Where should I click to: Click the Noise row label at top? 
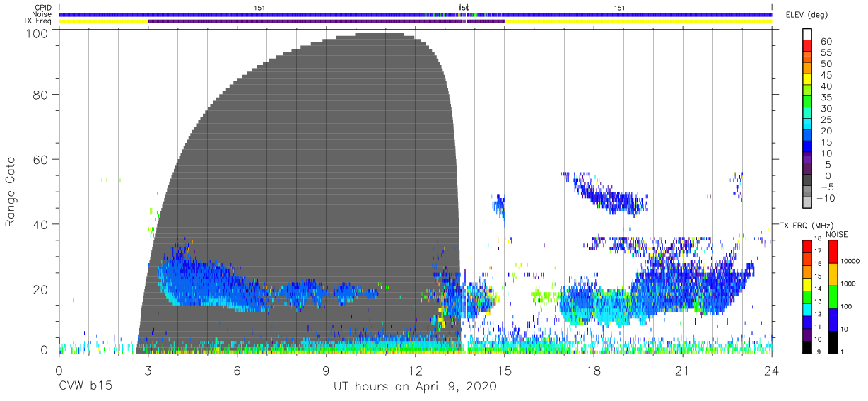click(x=42, y=14)
